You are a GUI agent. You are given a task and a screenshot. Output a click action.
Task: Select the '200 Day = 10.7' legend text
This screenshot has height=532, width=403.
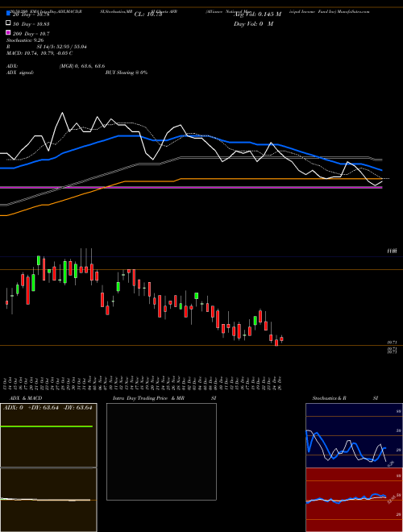coord(31,34)
